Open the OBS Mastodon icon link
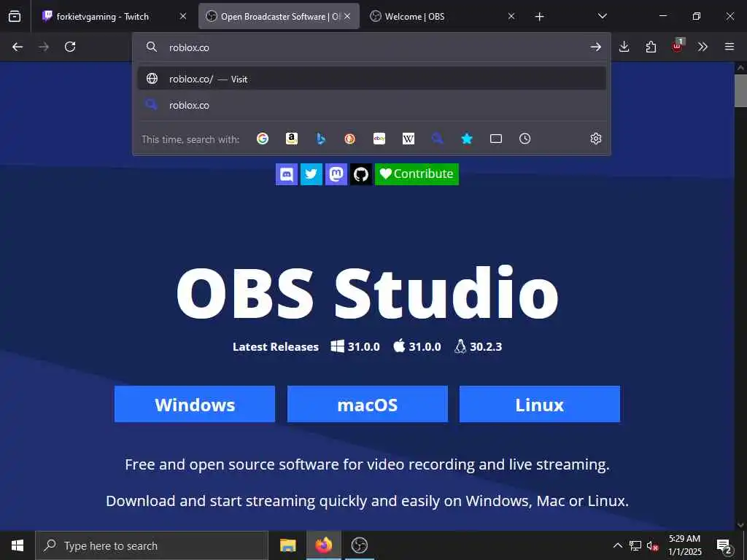Screen dimensions: 747x560 tap(336, 174)
